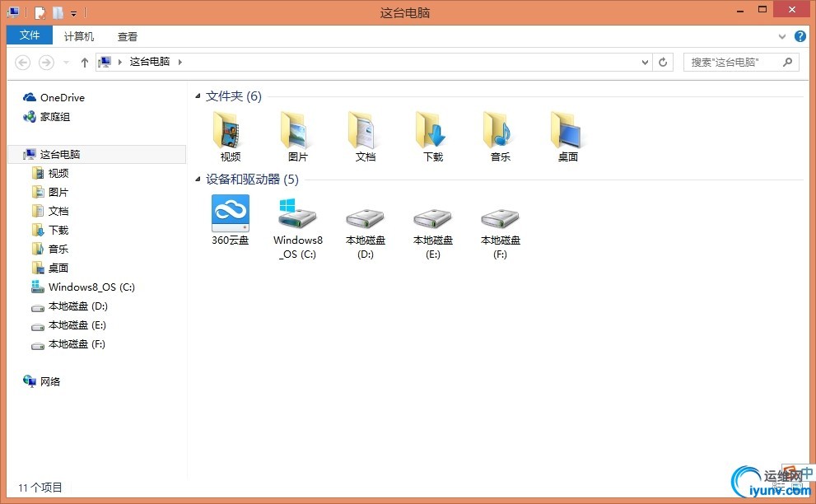Click the search magnifier icon
Screen dimensions: 816x504
(788, 62)
